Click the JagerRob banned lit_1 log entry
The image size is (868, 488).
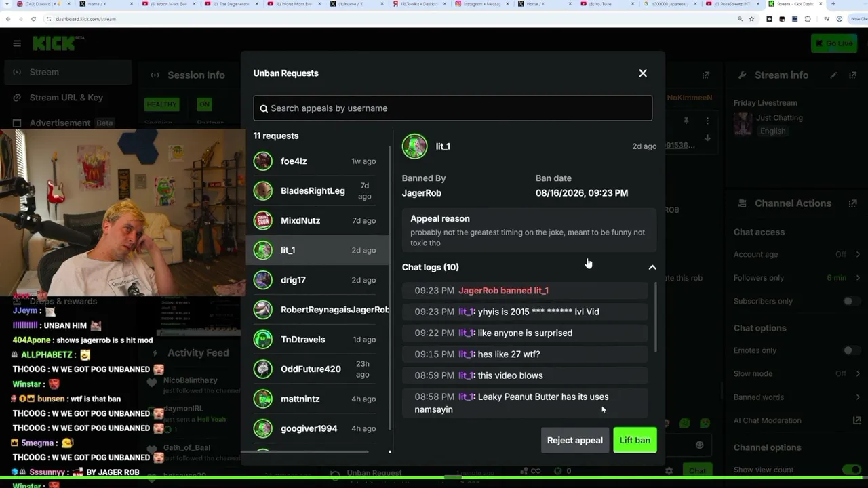[x=525, y=291]
